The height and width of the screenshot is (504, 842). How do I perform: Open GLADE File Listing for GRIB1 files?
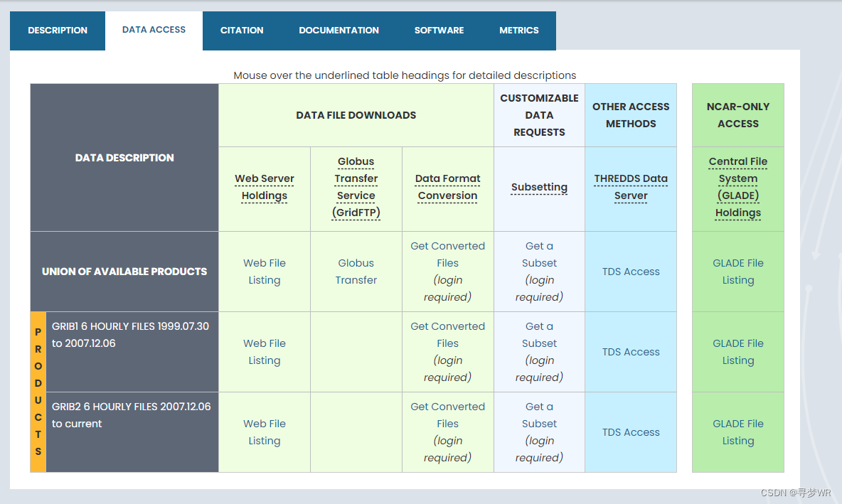tap(738, 352)
